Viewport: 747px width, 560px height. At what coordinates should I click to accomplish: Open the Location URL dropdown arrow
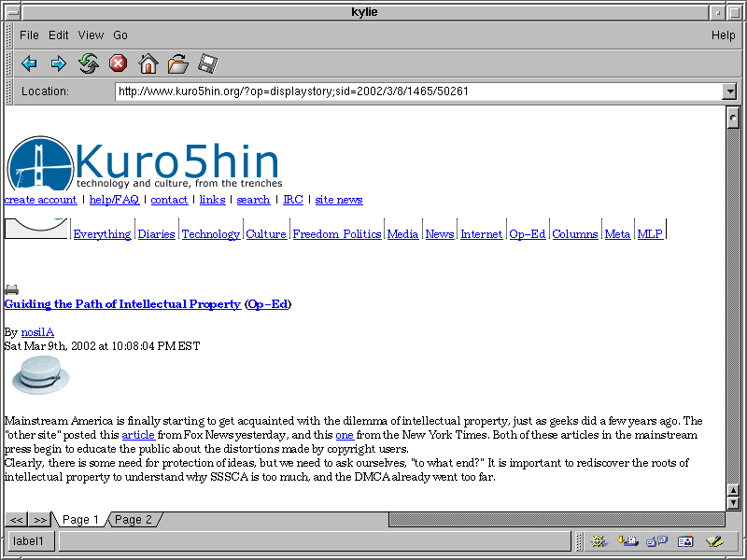pyautogui.click(x=729, y=91)
